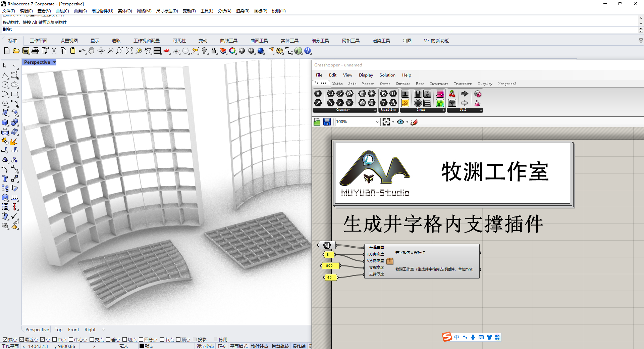The height and width of the screenshot is (349, 644).
Task: Click the 井字格内支撑插件 cluster component
Action: tap(422, 261)
